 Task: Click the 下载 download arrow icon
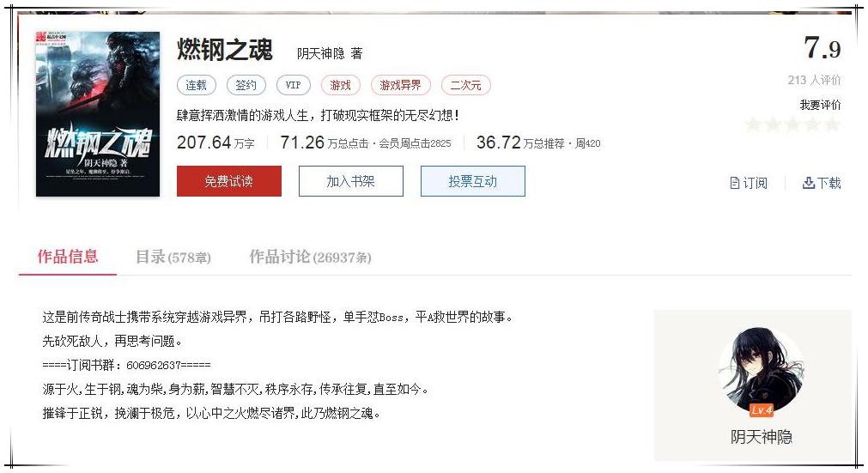(x=808, y=183)
